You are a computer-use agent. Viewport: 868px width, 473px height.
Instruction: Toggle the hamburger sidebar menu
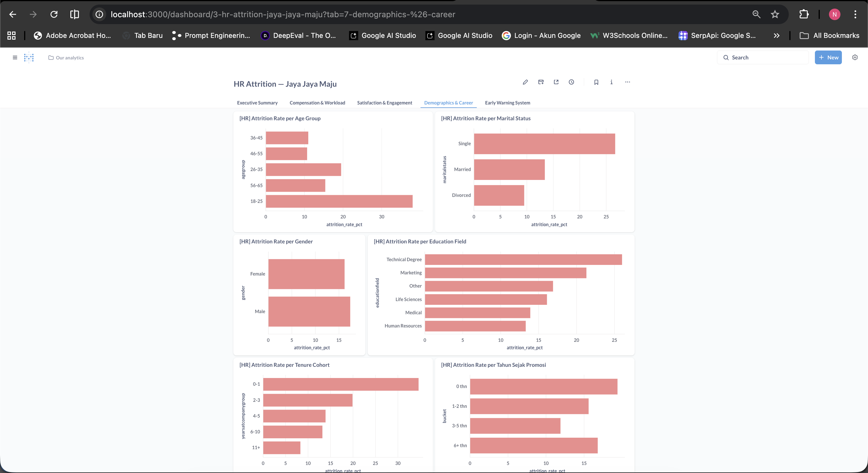click(x=15, y=58)
